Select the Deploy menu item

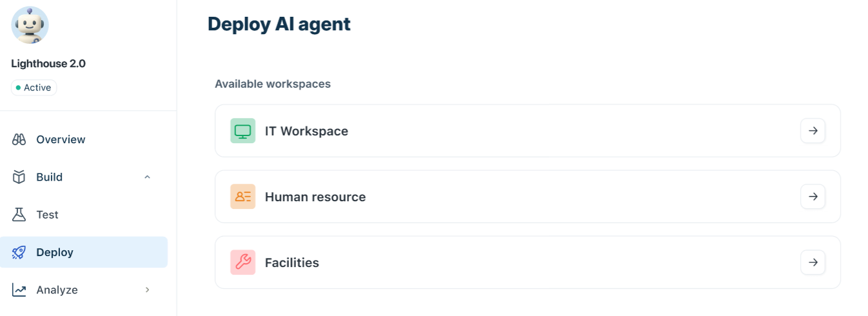(x=84, y=252)
